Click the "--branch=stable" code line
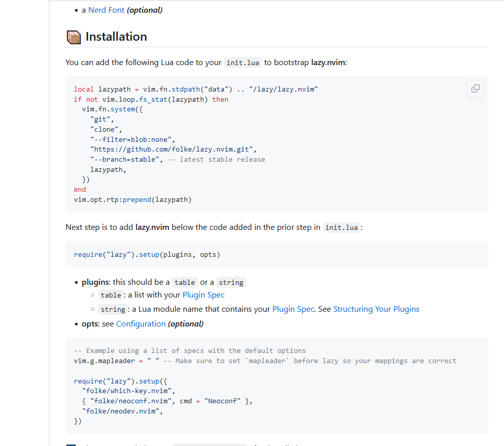This screenshot has width=504, height=446. 178,160
